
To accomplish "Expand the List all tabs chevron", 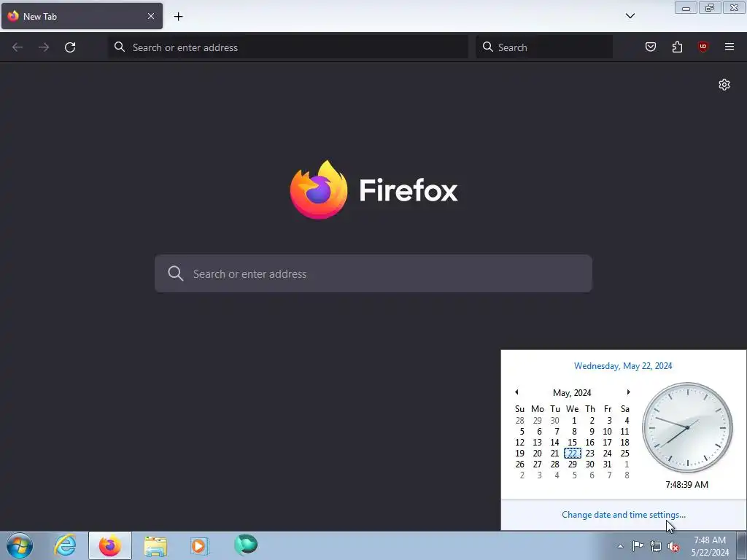I will [x=630, y=16].
